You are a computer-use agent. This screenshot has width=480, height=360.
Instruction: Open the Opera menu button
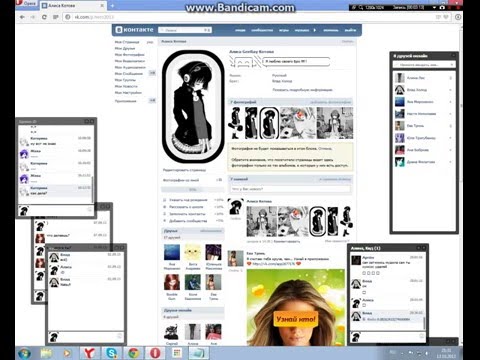(27, 3)
